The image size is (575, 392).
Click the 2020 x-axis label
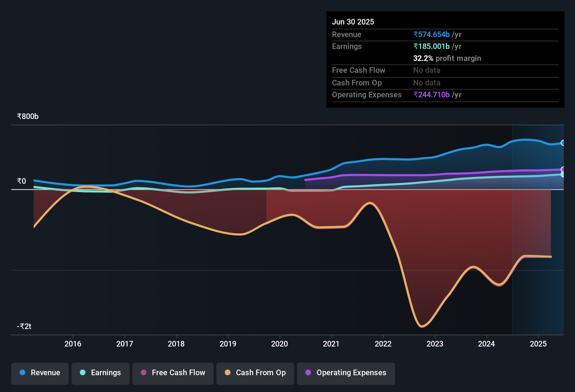click(279, 344)
